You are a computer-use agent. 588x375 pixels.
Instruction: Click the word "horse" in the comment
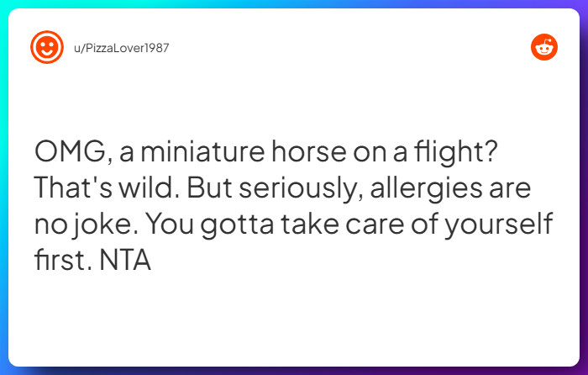309,151
